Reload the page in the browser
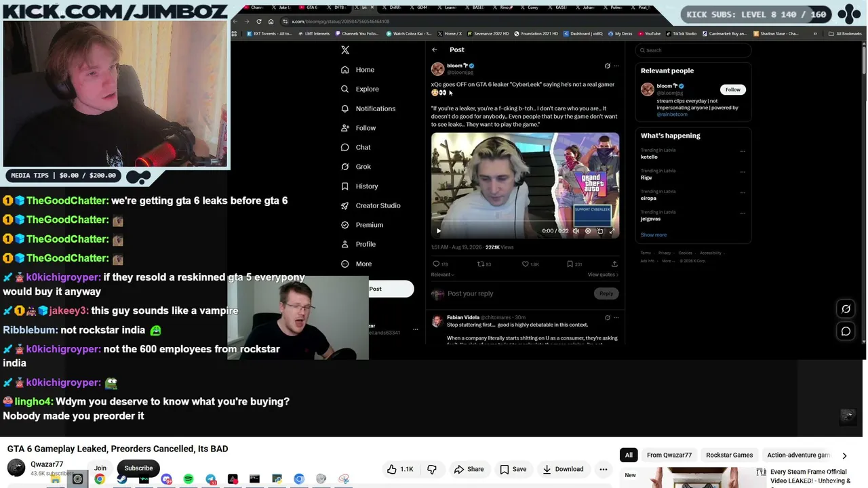Screen dimensions: 868x488 tap(259, 22)
